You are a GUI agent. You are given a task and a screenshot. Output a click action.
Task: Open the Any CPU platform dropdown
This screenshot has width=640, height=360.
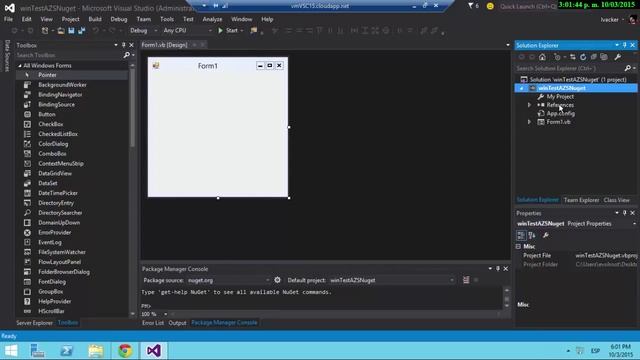click(187, 31)
